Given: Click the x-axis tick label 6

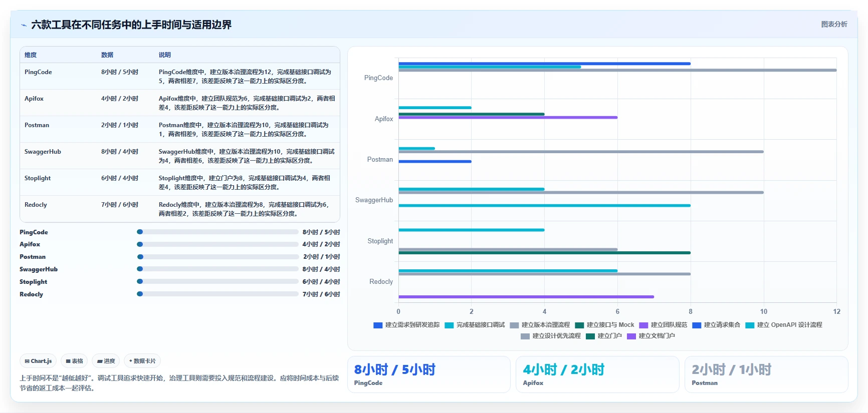Looking at the screenshot, I should pos(617,311).
